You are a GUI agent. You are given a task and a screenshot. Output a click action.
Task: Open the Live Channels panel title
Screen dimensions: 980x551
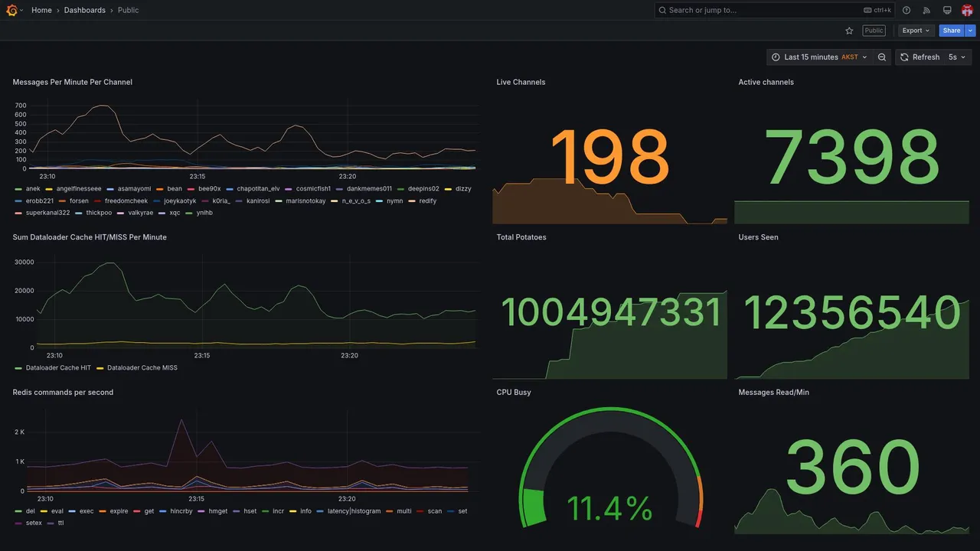click(x=521, y=82)
